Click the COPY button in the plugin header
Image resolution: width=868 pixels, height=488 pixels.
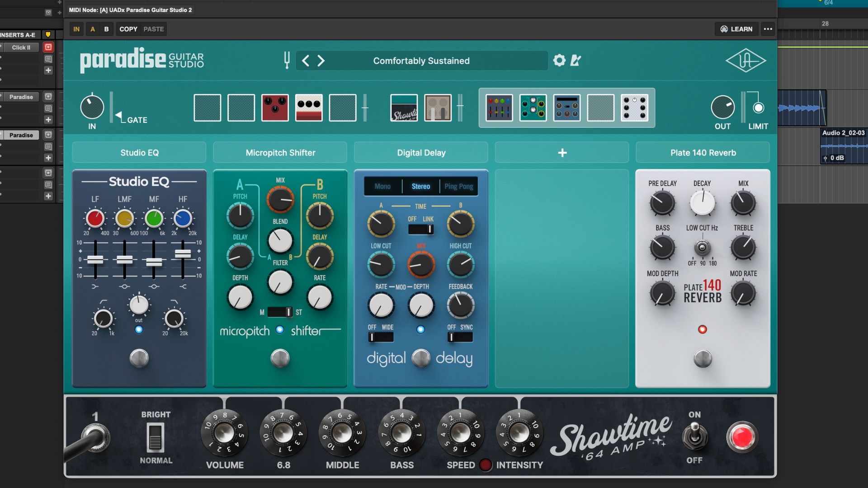pyautogui.click(x=128, y=28)
